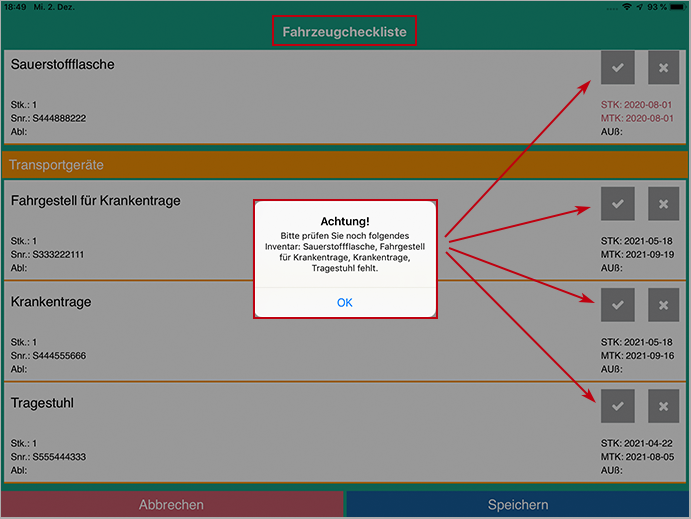Mark Tragestuhl as missing with X
Image resolution: width=691 pixels, height=519 pixels.
click(x=663, y=406)
